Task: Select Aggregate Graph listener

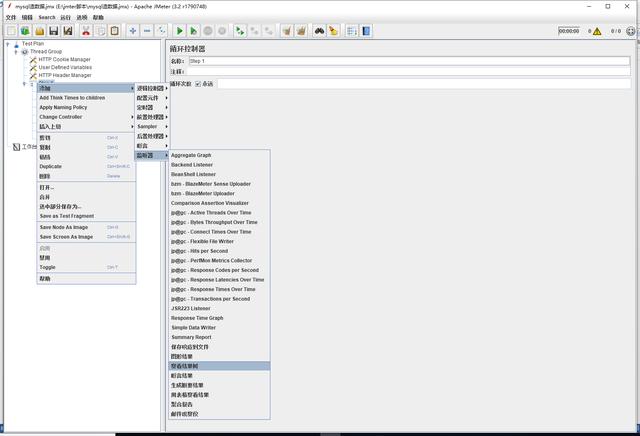Action: pyautogui.click(x=191, y=155)
